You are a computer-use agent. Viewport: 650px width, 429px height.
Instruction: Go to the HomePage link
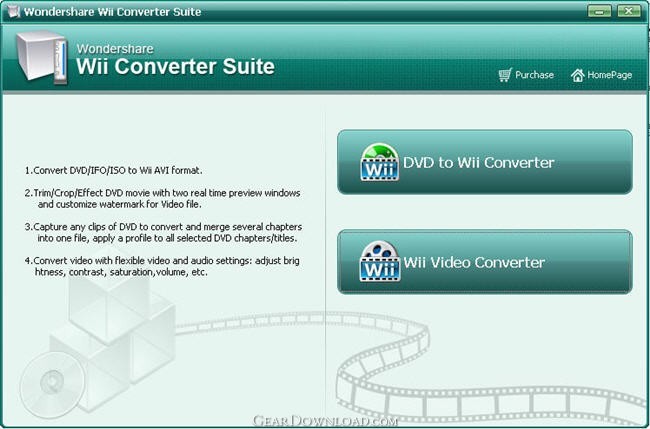[x=601, y=75]
